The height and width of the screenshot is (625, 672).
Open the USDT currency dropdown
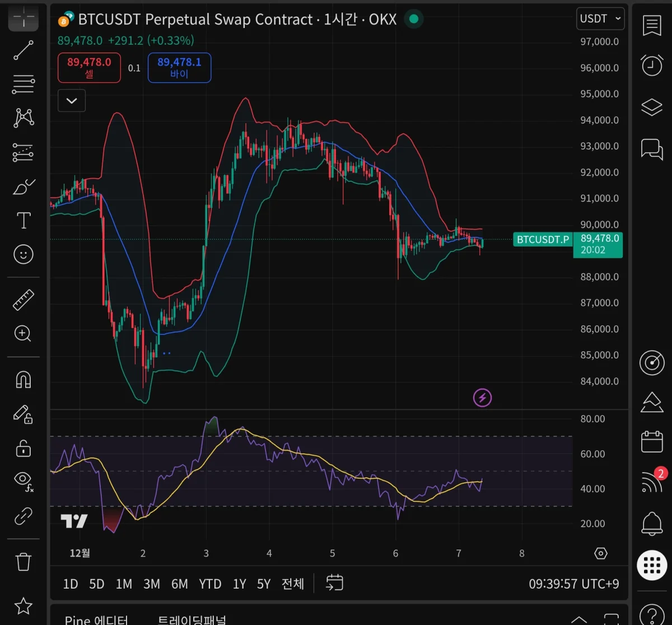click(x=600, y=18)
